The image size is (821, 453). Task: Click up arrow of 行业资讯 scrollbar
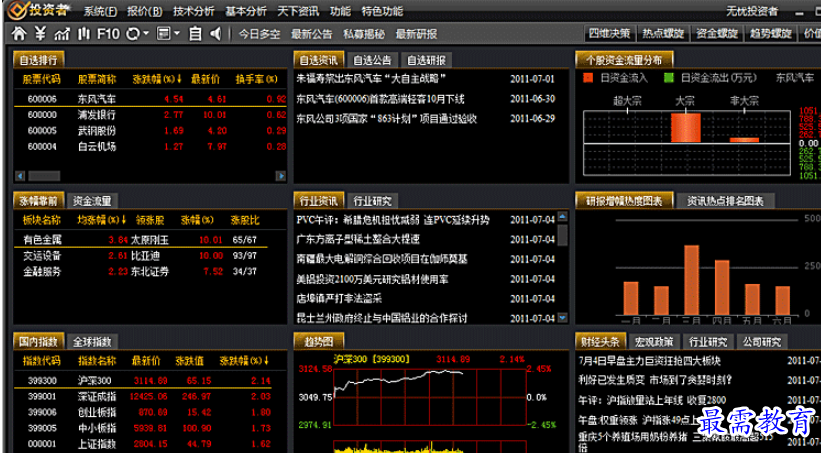563,216
